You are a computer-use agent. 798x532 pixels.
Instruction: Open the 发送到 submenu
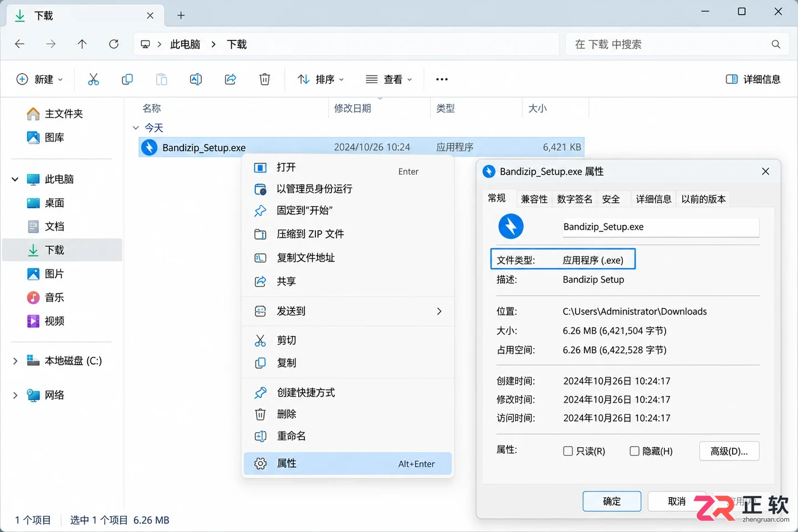[348, 311]
